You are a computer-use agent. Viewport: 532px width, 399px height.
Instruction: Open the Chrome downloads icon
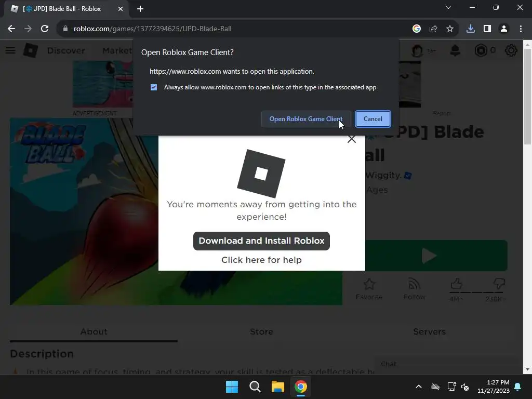pyautogui.click(x=471, y=29)
